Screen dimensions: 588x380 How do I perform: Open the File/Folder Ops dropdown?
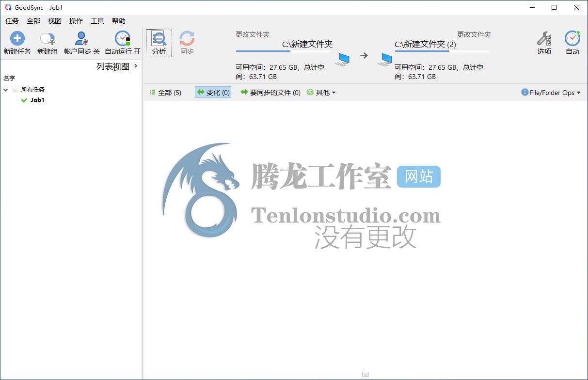click(x=551, y=93)
